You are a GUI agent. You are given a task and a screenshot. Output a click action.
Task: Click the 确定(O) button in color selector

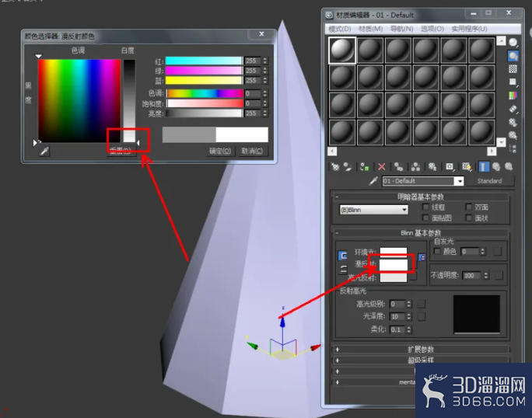tap(220, 151)
